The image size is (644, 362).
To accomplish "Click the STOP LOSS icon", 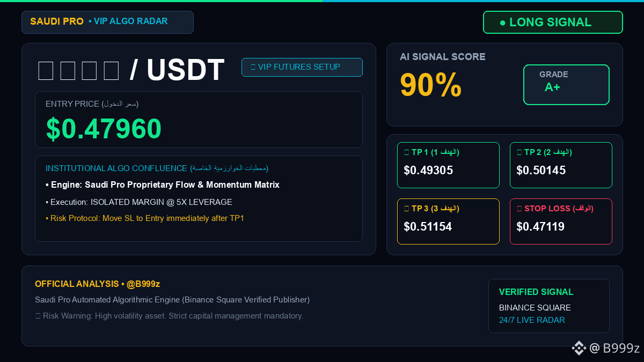I will coord(519,209).
